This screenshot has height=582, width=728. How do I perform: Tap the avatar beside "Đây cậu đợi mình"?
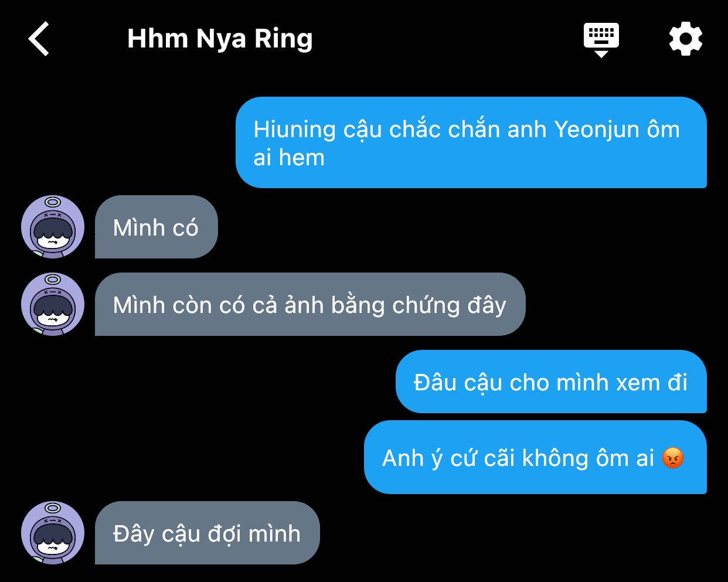tap(53, 533)
